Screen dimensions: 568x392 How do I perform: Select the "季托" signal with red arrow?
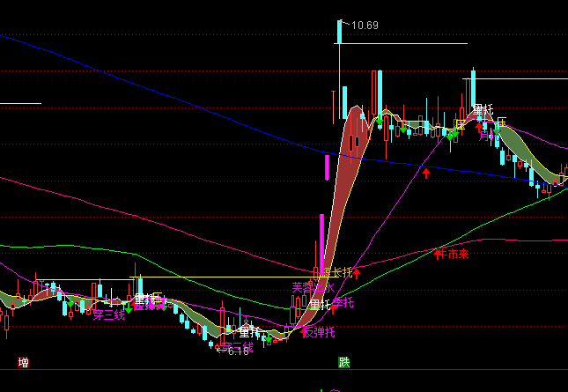click(343, 303)
